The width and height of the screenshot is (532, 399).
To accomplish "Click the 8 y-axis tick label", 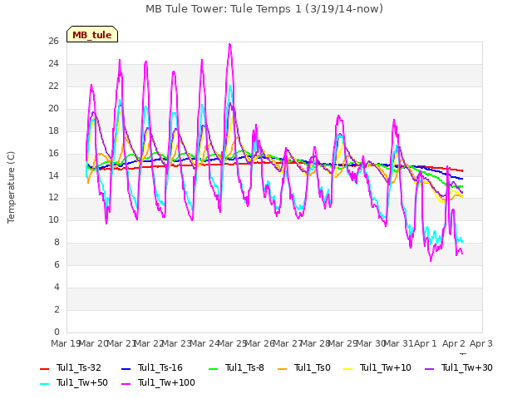I will click(x=57, y=242).
